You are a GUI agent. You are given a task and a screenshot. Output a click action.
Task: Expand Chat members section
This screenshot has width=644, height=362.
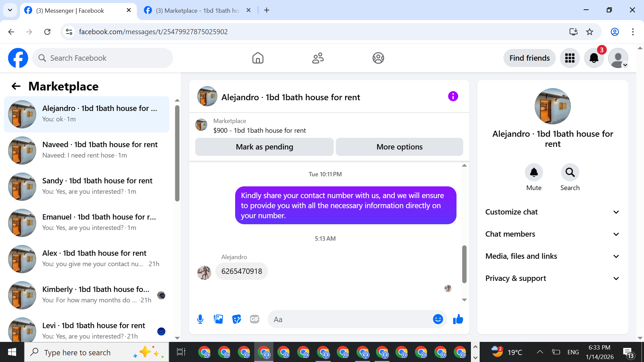552,234
